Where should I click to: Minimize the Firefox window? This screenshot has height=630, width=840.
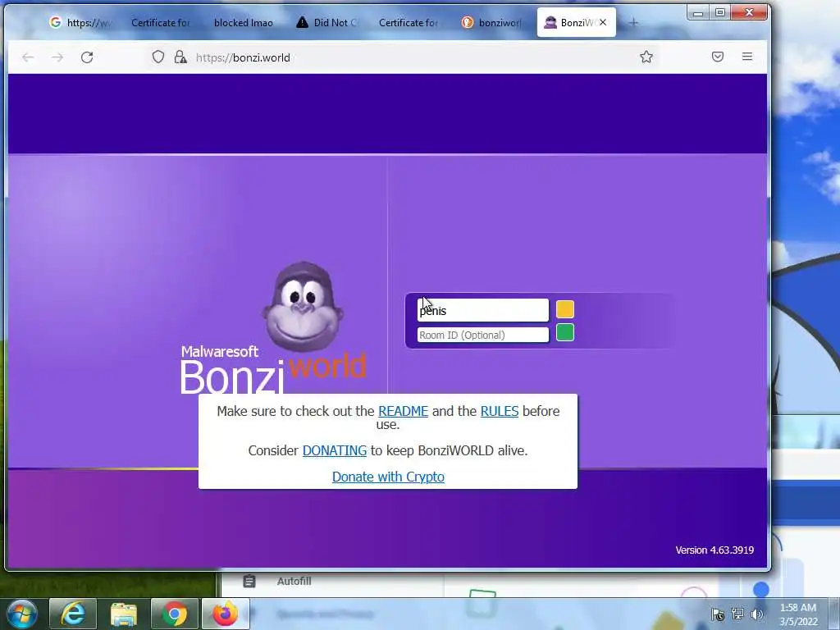coord(697,13)
